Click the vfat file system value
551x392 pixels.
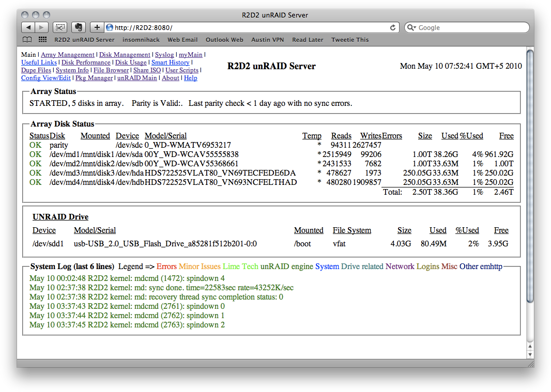click(339, 243)
